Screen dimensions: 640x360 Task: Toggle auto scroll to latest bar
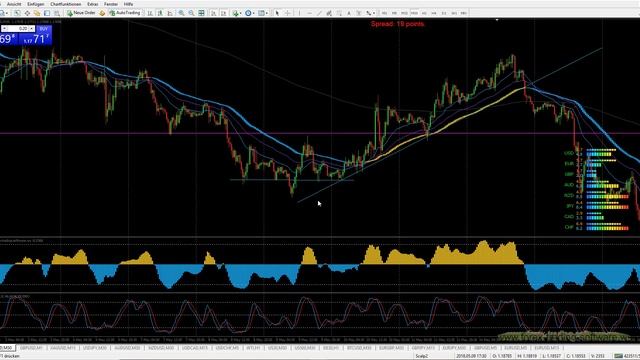[x=213, y=13]
